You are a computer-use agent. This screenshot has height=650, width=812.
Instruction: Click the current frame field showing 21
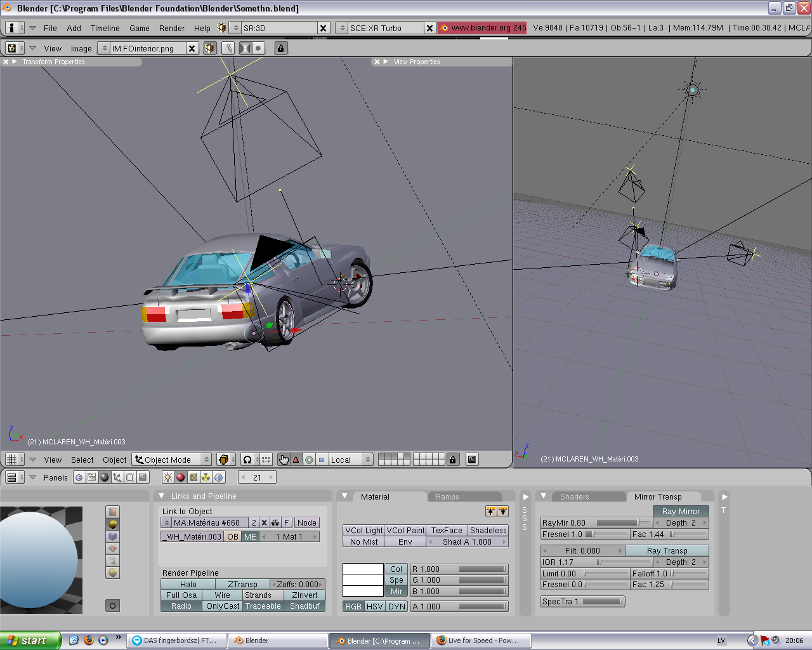[x=257, y=477]
